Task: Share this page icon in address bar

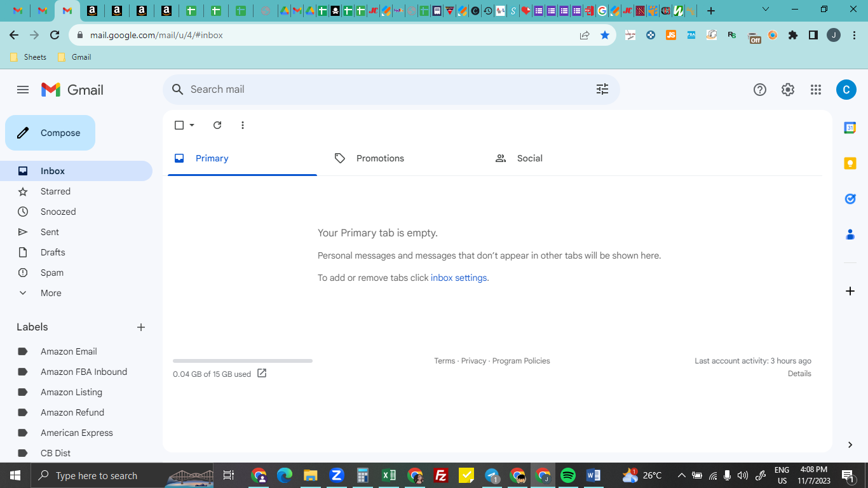Action: tap(585, 35)
